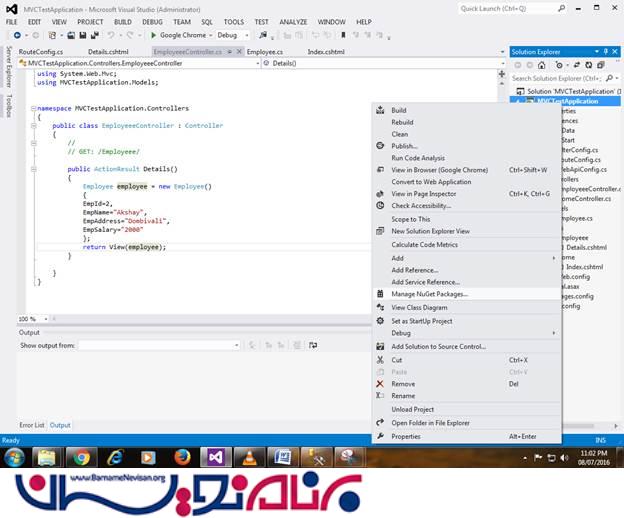Switch to the RouteConfig.cs tab

point(41,51)
